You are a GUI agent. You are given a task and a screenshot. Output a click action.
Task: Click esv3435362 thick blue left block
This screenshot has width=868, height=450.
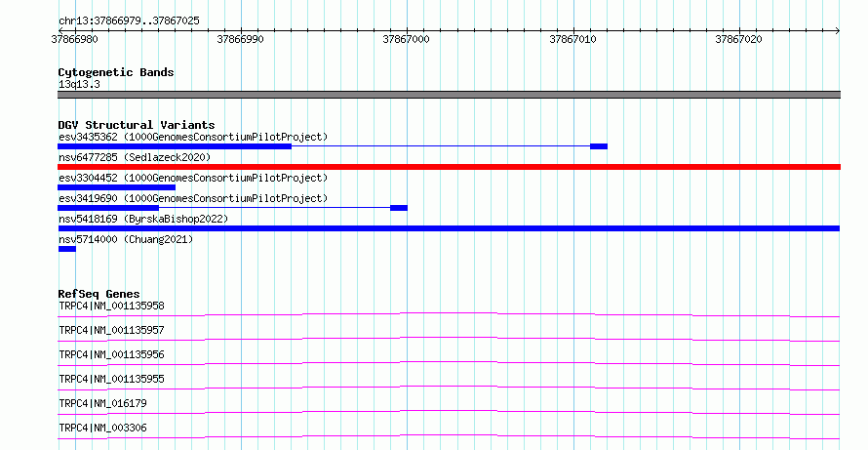tap(175, 146)
